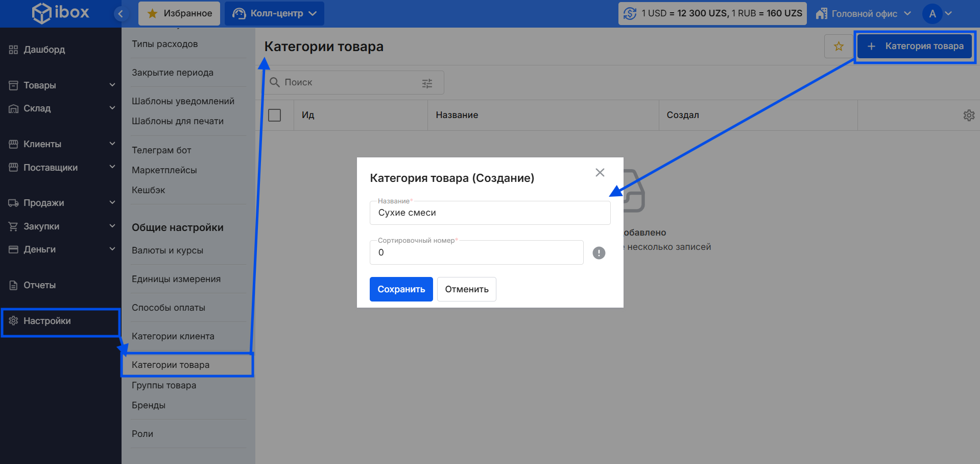Click the Сортировочный номер input field
Viewport: 980px width, 464px height.
(476, 253)
